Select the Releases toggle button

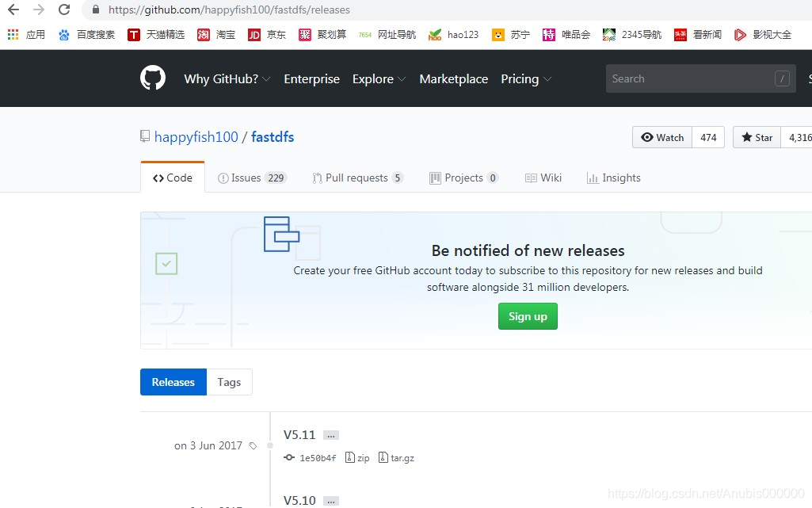coord(173,382)
